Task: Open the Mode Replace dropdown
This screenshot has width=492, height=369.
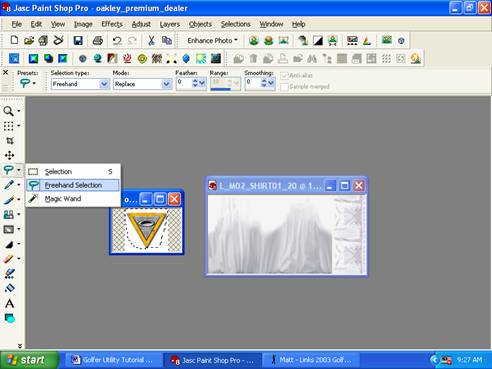Action: [x=142, y=84]
